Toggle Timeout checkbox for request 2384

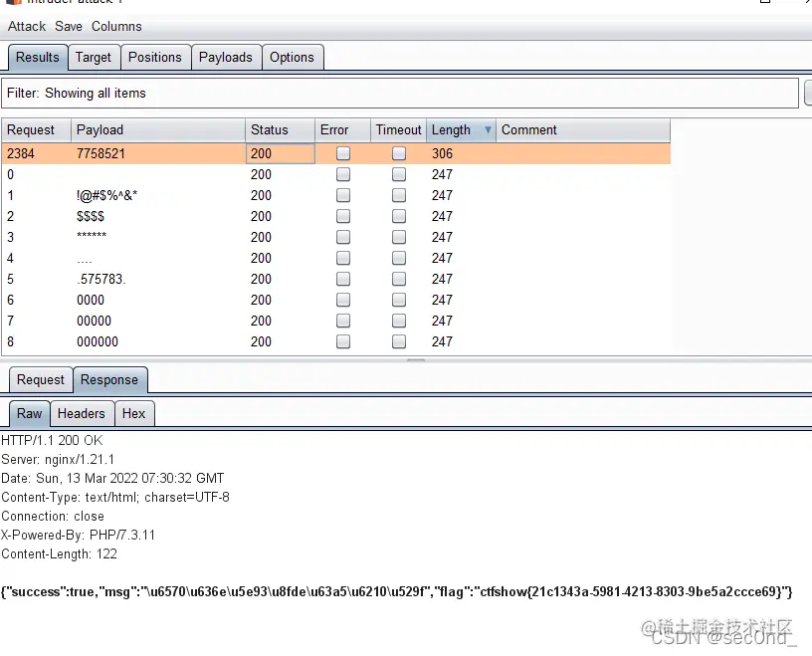pyautogui.click(x=399, y=153)
